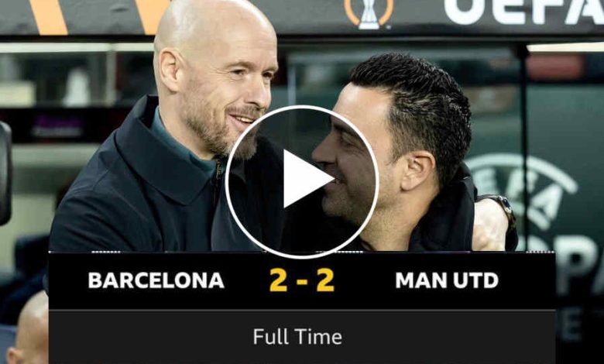Open the Full Time match status label
The image size is (604, 364).
click(297, 337)
